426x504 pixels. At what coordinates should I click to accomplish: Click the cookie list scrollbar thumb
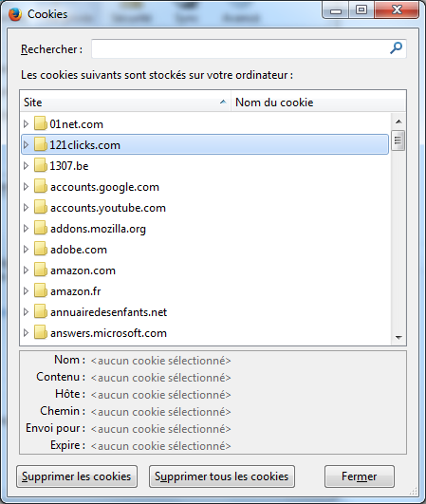tap(398, 140)
